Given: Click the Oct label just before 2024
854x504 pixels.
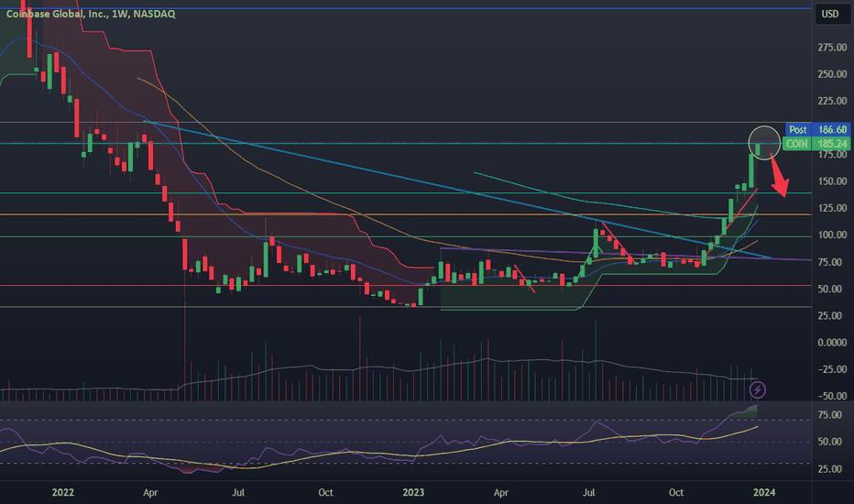Looking at the screenshot, I should (x=676, y=493).
